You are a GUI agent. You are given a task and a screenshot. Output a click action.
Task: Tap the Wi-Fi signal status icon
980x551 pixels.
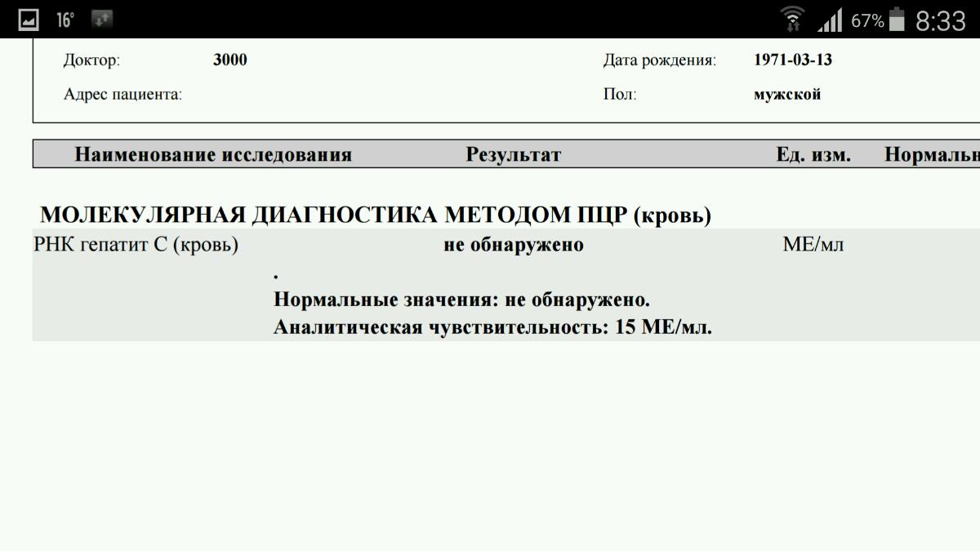[793, 20]
